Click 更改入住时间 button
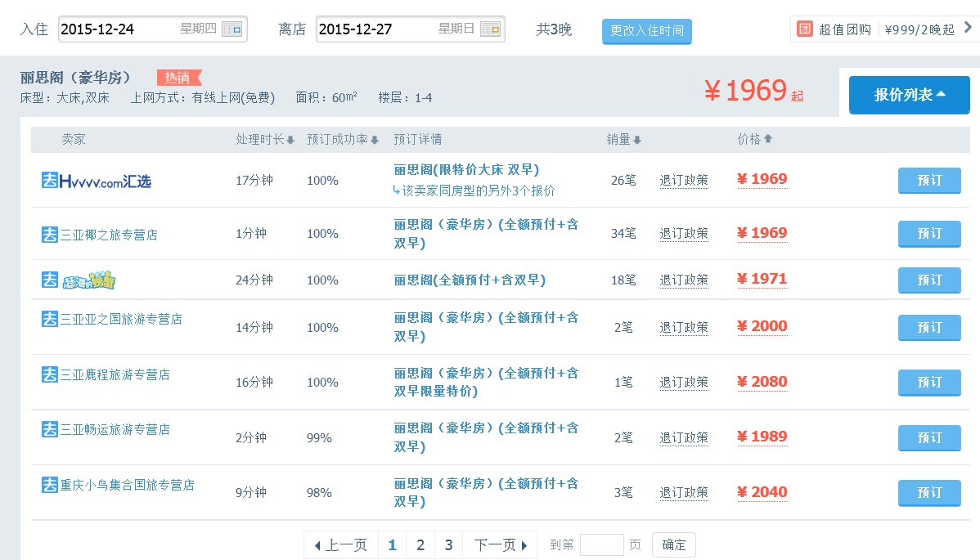The height and width of the screenshot is (560, 980). point(646,31)
